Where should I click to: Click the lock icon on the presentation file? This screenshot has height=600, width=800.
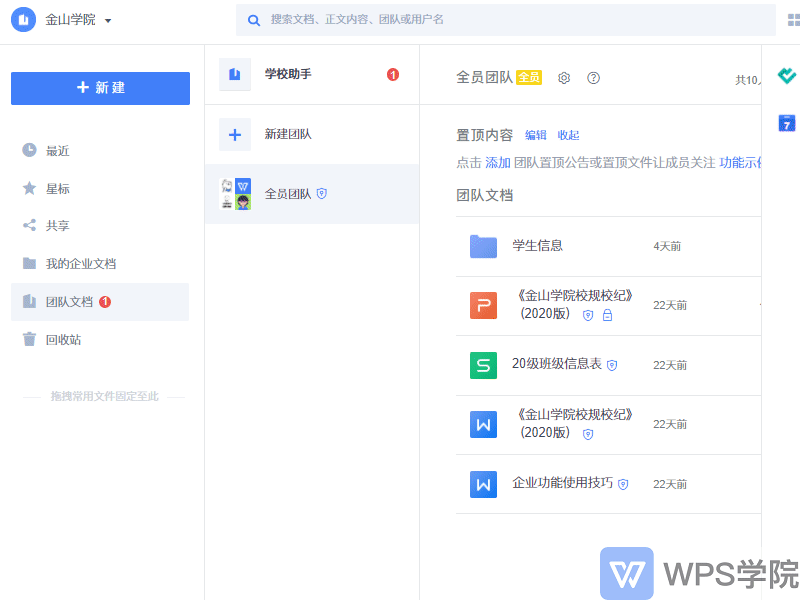pyautogui.click(x=607, y=315)
